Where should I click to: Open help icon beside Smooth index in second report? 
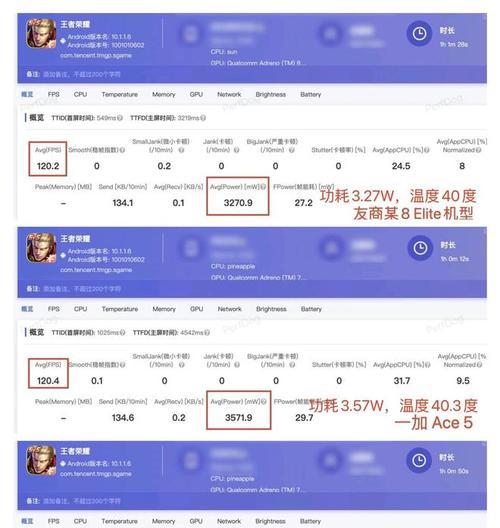coord(123,365)
